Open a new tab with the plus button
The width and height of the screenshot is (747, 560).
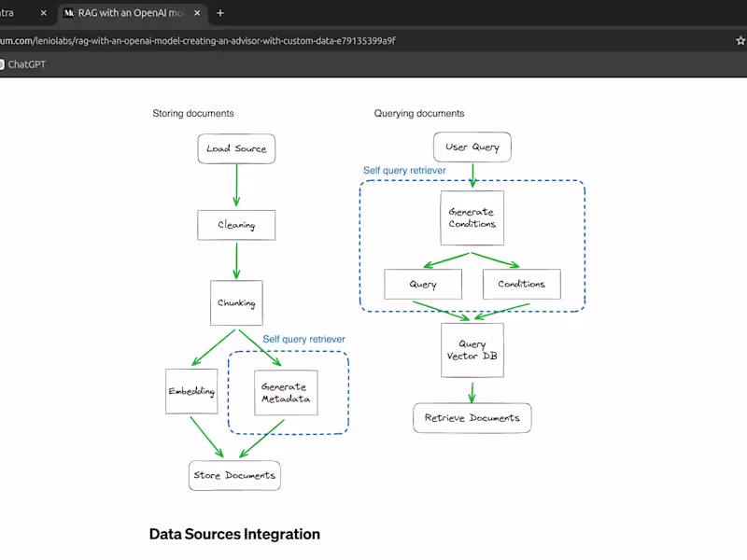coord(218,13)
